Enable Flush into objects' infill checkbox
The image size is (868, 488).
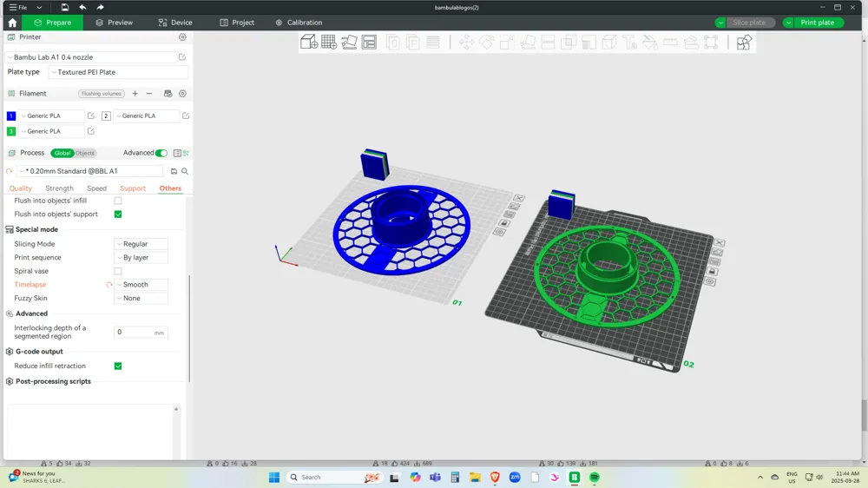pos(118,201)
